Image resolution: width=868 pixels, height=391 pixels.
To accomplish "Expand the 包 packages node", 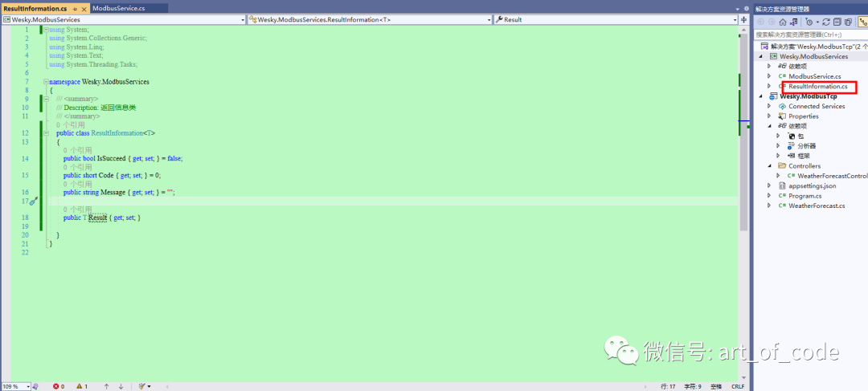I will point(778,136).
